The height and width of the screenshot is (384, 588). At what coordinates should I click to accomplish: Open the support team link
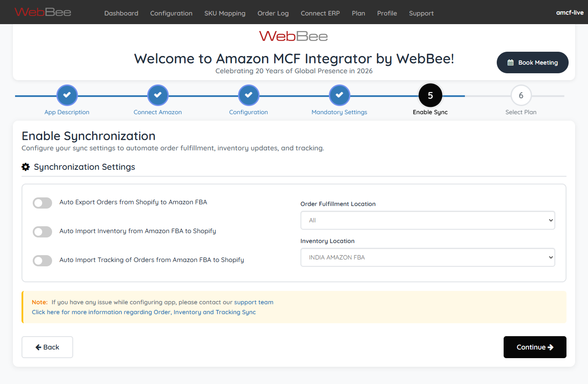click(x=254, y=302)
